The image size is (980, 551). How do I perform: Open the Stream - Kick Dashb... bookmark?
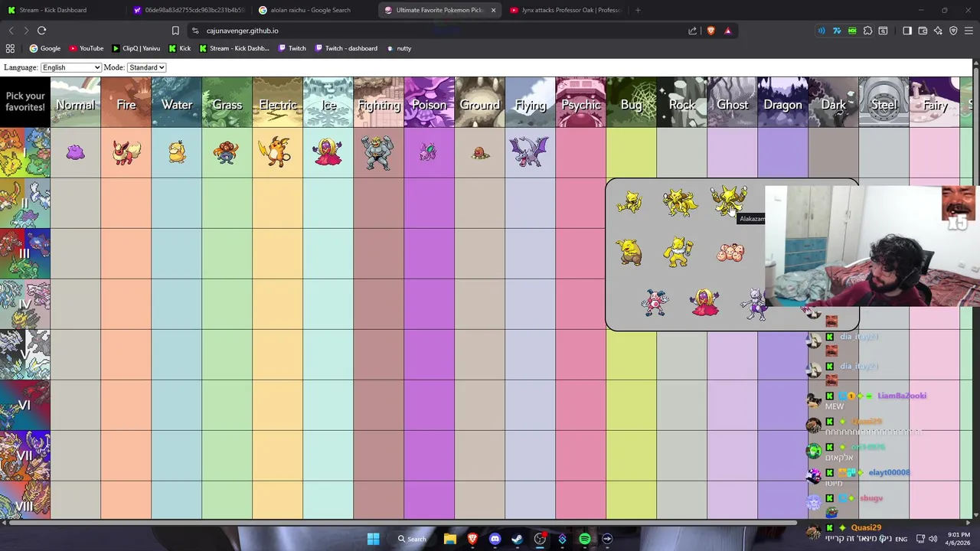tap(234, 48)
